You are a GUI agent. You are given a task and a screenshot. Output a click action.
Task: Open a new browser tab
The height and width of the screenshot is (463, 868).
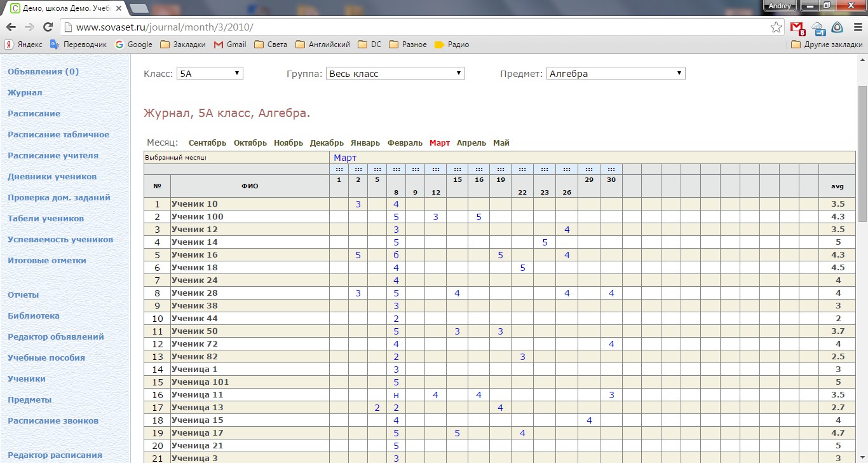point(139,8)
